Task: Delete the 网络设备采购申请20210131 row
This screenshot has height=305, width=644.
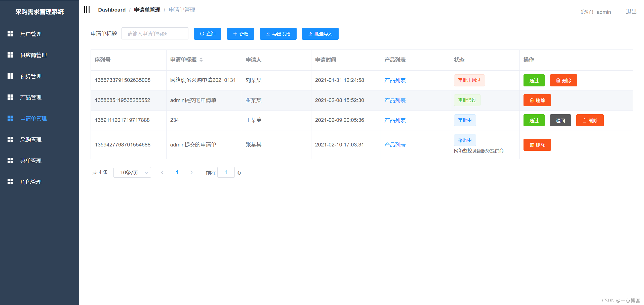Action: pos(563,80)
